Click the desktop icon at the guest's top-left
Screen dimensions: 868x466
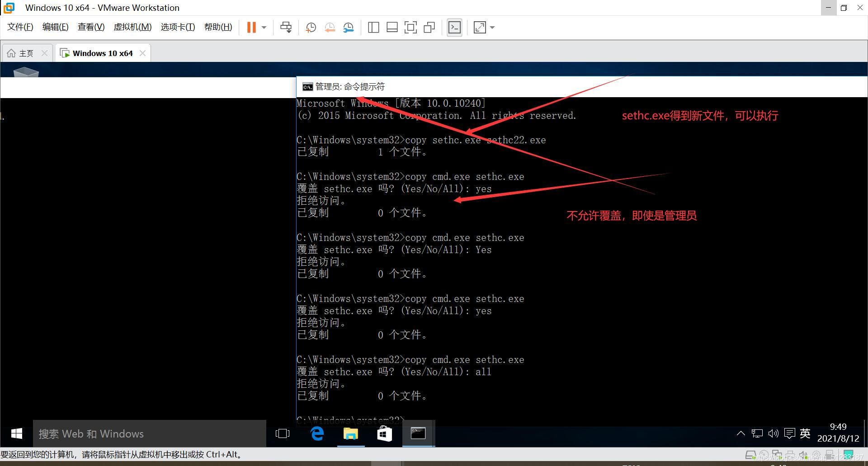(26, 72)
